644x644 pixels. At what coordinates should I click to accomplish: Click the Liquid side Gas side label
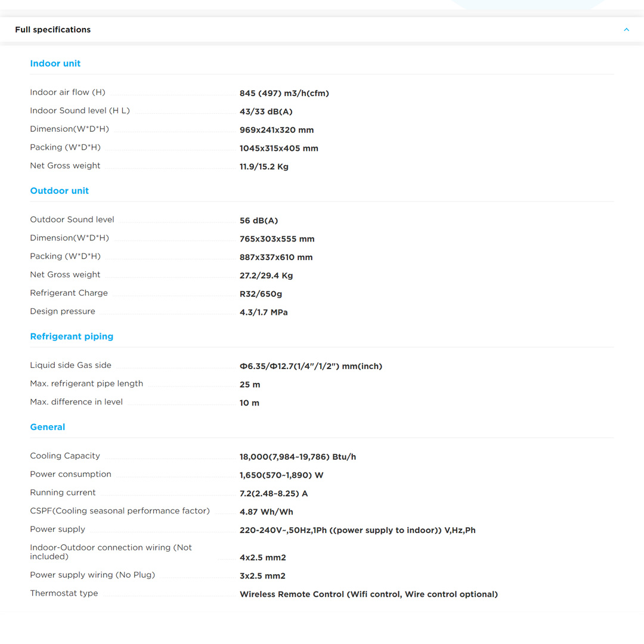pyautogui.click(x=70, y=365)
